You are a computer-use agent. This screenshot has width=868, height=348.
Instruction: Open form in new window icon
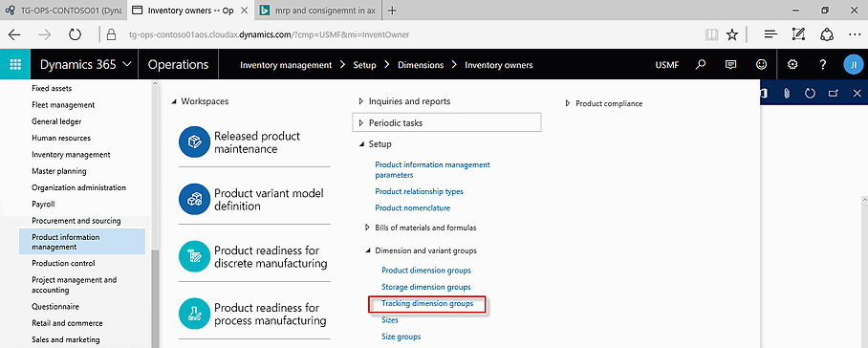pos(834,93)
